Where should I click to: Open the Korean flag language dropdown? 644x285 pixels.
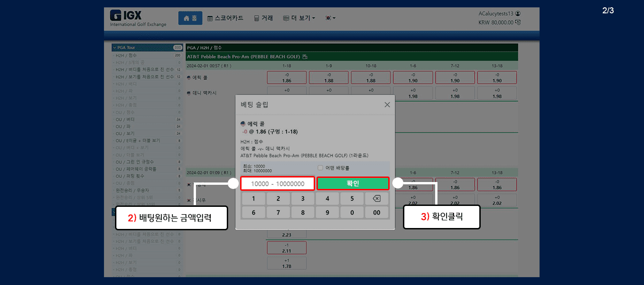pyautogui.click(x=330, y=18)
